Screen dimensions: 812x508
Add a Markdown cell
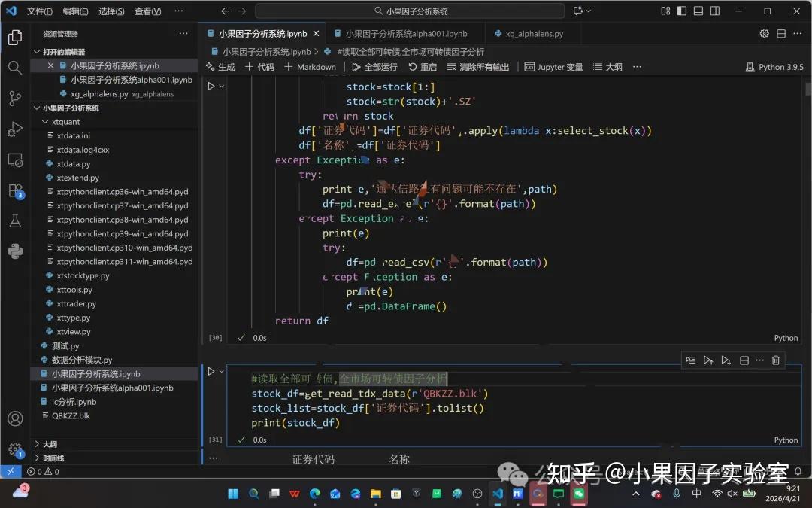(x=311, y=67)
